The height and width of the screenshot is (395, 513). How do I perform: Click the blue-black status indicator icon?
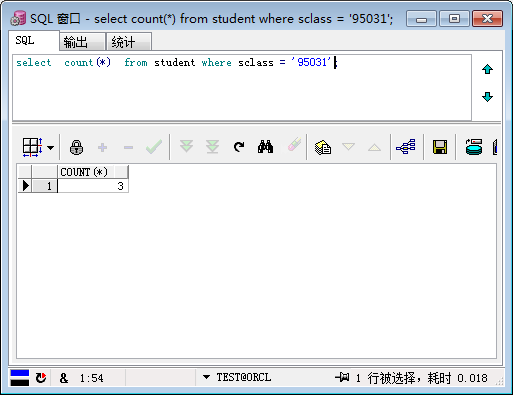point(20,378)
